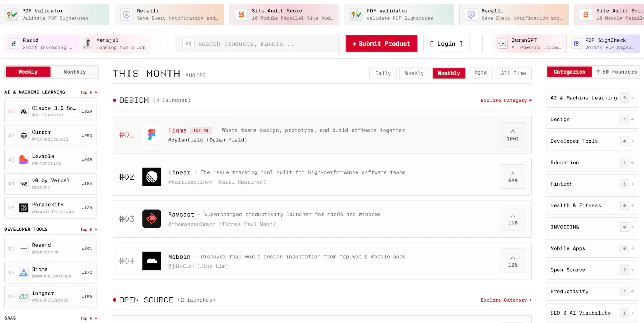Click the Resend logo icon
Viewport: 644px width, 323px height.
(x=24, y=248)
